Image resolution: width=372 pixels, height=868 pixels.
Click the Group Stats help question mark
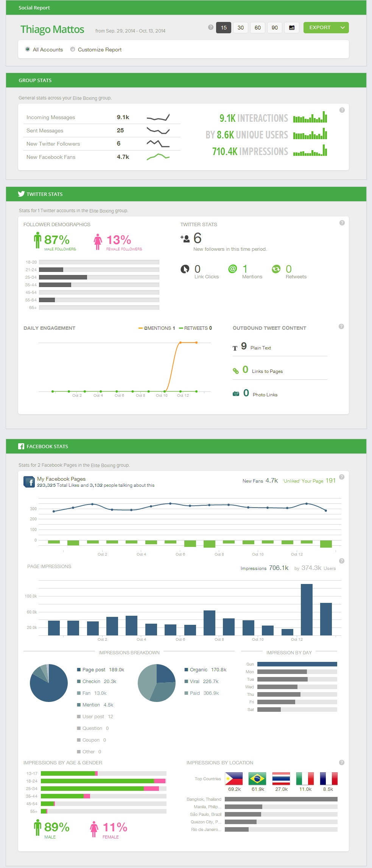(x=342, y=110)
